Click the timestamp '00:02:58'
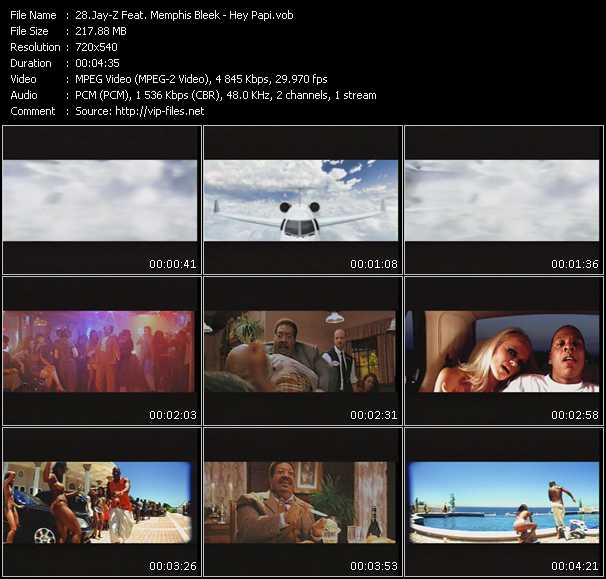The width and height of the screenshot is (606, 579). click(x=575, y=415)
